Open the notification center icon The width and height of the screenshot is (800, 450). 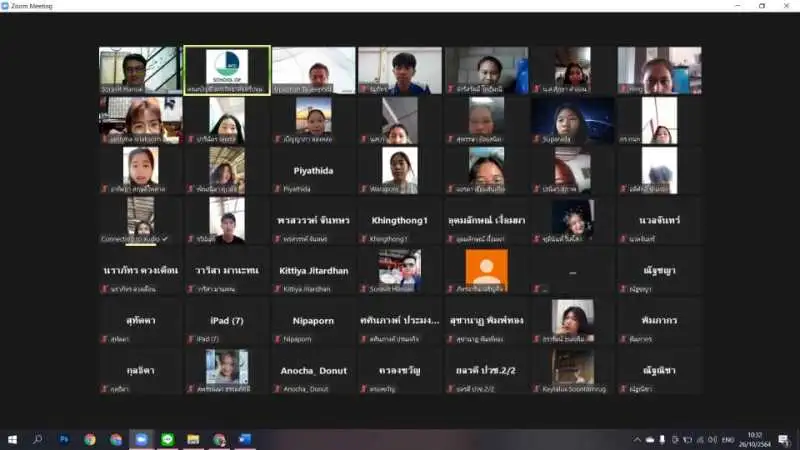(785, 439)
